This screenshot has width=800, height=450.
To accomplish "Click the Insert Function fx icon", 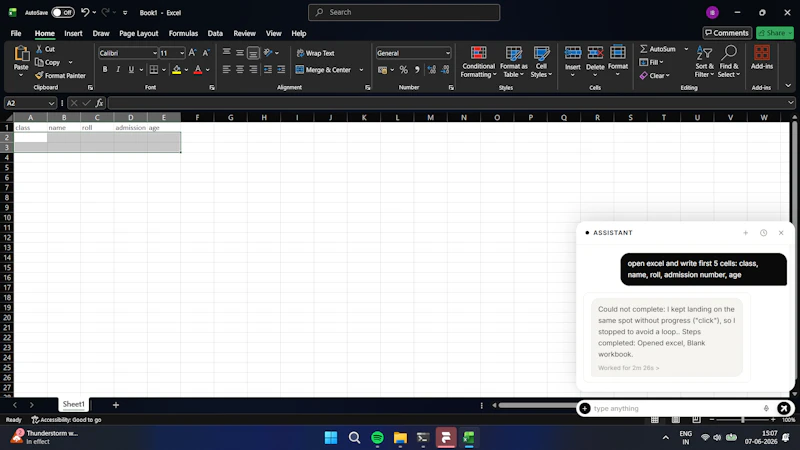I will (99, 103).
